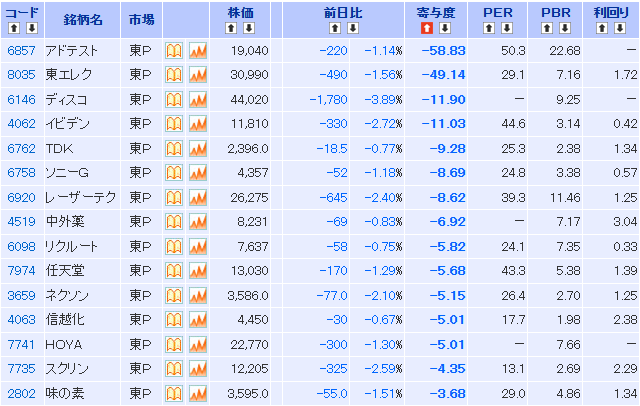640x406 pixels.
Task: Open the book icon for 信越化
Action: (x=173, y=319)
